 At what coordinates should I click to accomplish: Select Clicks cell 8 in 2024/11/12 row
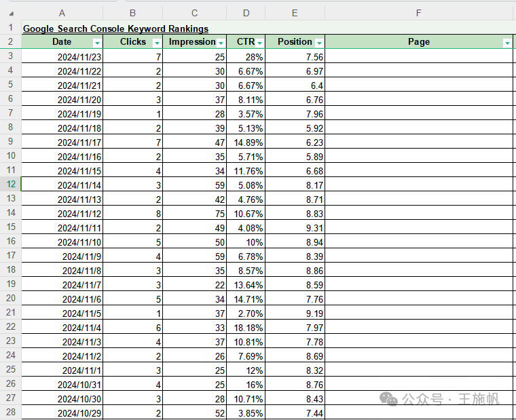tap(132, 214)
